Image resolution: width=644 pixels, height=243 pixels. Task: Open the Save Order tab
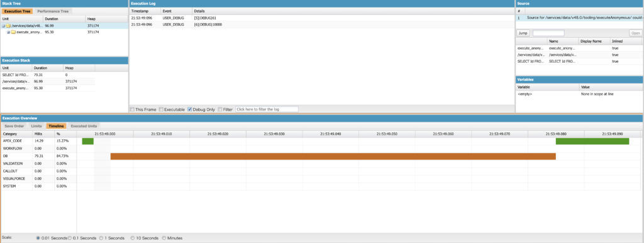[14, 126]
